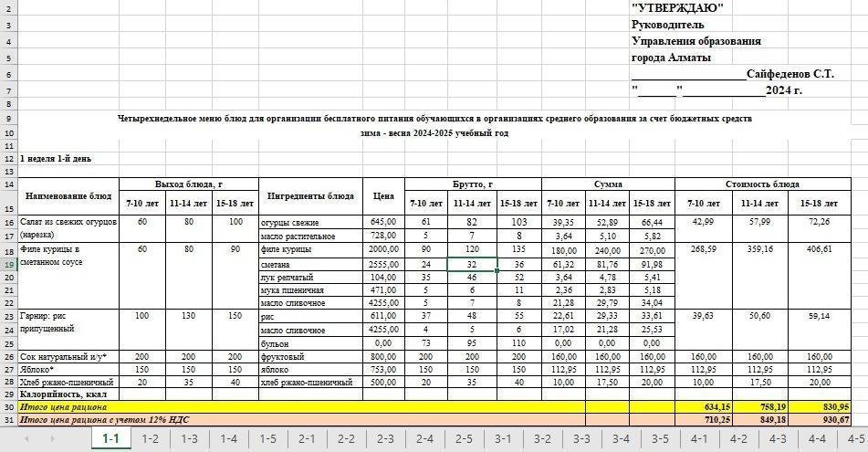
Task: Select row 19 via its row header
Action: [8, 264]
